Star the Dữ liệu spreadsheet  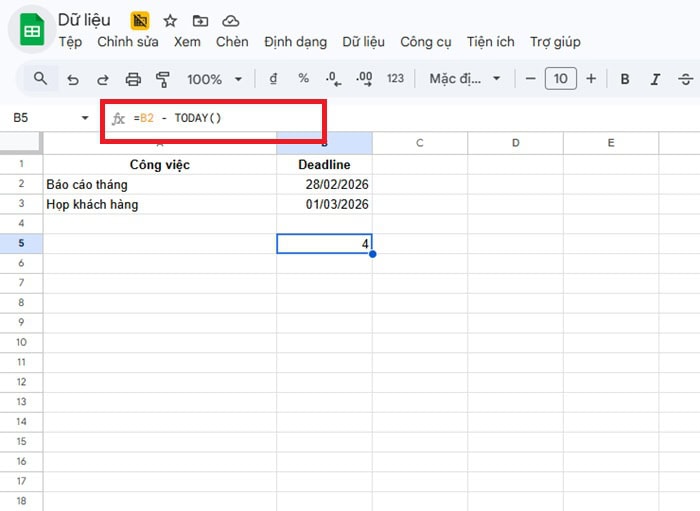tap(170, 21)
